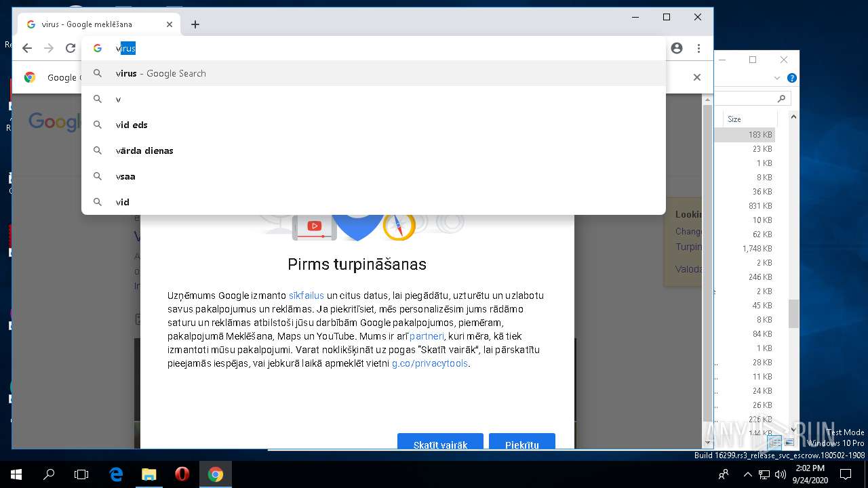
Task: Switch File Explorer to large icons view
Action: [789, 443]
